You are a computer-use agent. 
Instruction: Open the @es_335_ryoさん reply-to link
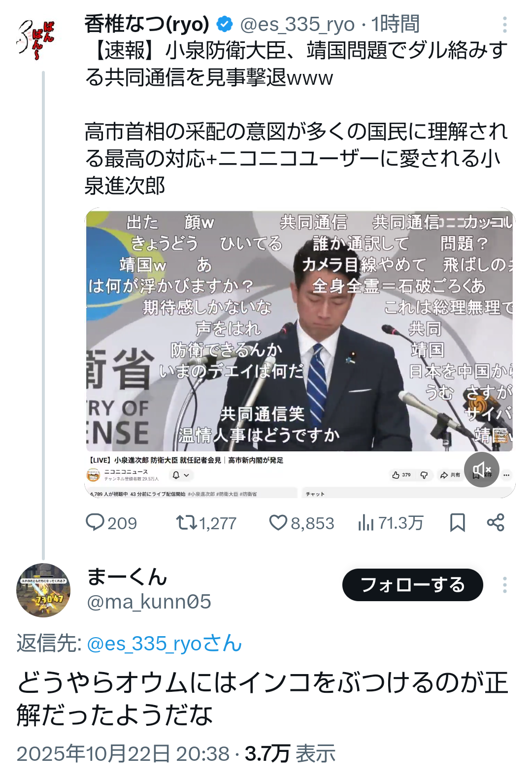pyautogui.click(x=164, y=644)
